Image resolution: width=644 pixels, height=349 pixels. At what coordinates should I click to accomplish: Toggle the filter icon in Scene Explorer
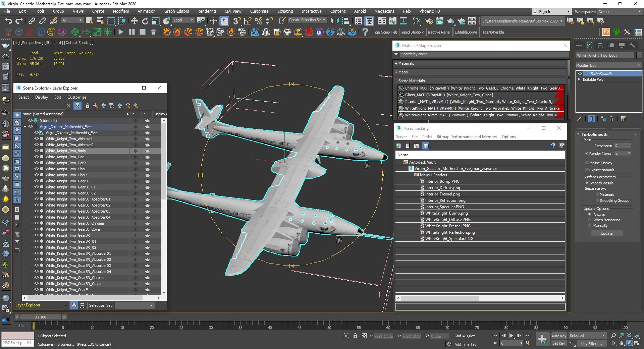77,106
